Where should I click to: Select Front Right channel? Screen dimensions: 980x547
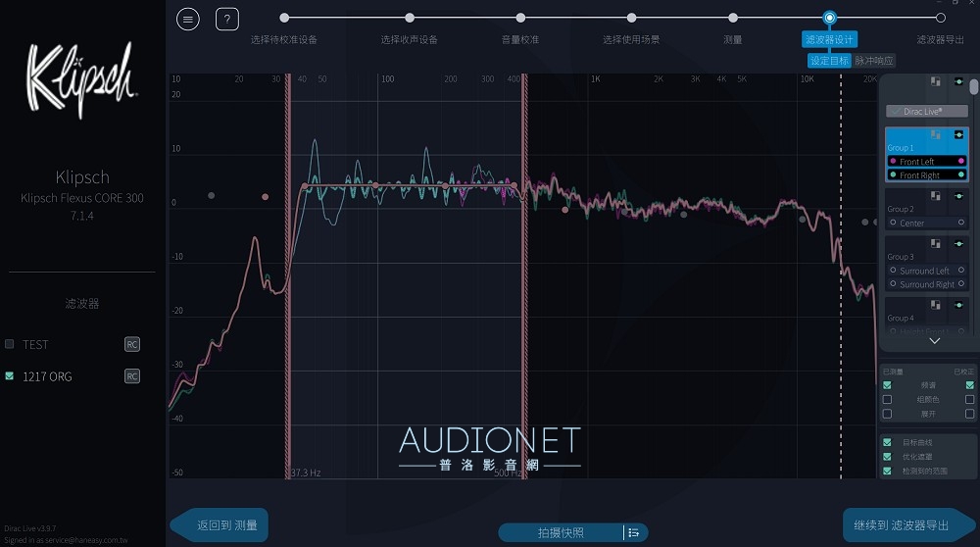(927, 175)
